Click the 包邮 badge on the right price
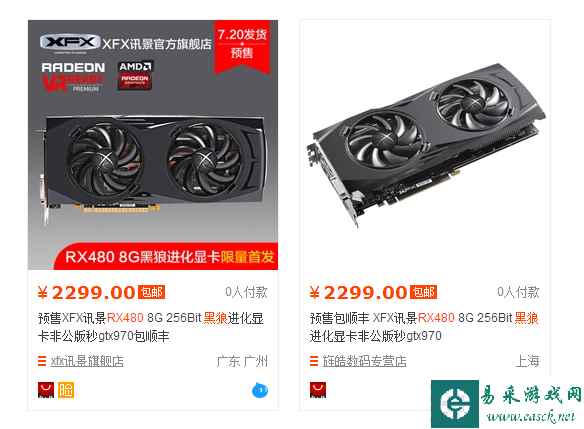 [423, 292]
